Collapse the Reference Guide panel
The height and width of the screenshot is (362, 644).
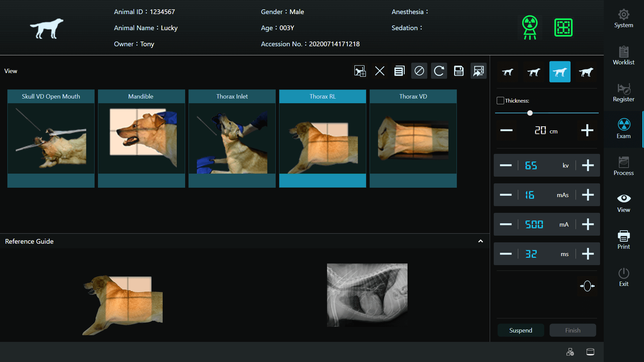481,241
